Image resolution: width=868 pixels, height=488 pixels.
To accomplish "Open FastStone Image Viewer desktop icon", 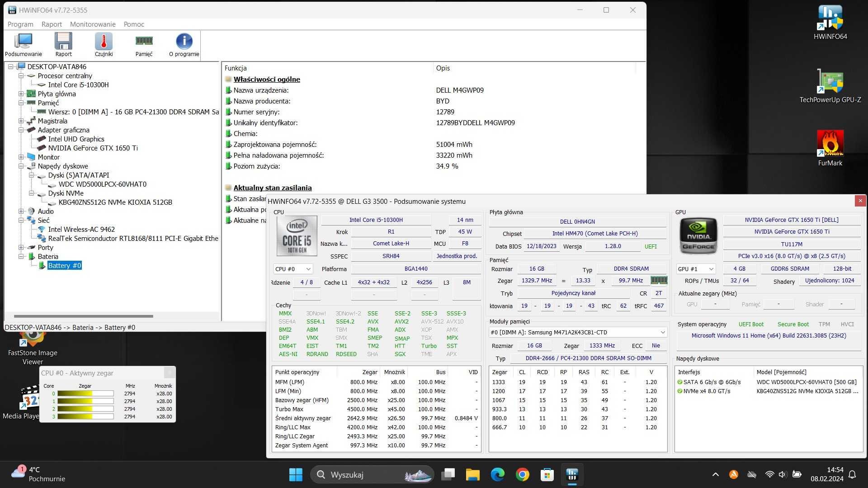I will pyautogui.click(x=33, y=348).
